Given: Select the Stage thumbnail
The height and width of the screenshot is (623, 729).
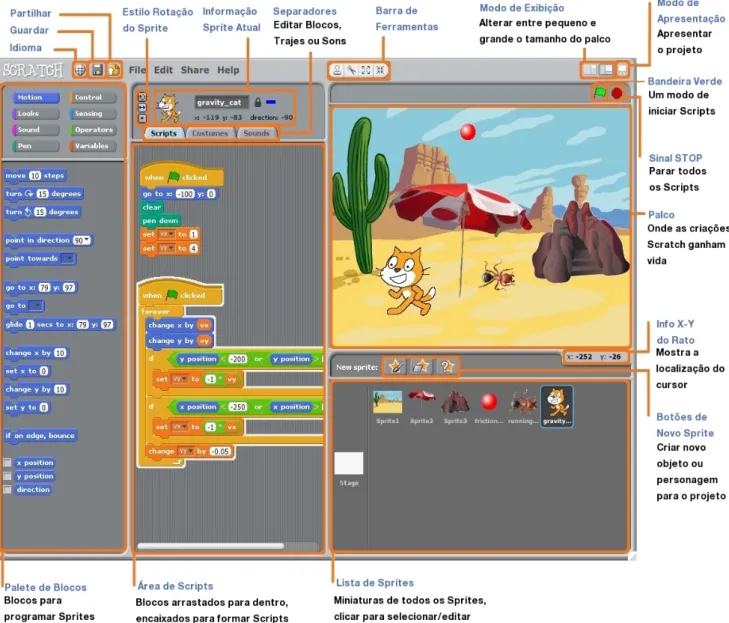Looking at the screenshot, I should [x=349, y=464].
